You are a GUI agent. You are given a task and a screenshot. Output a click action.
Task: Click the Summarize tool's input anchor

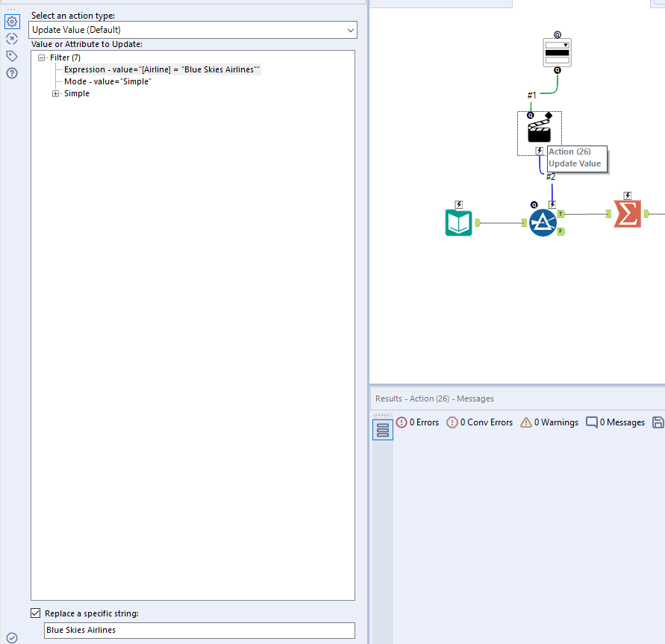point(608,213)
